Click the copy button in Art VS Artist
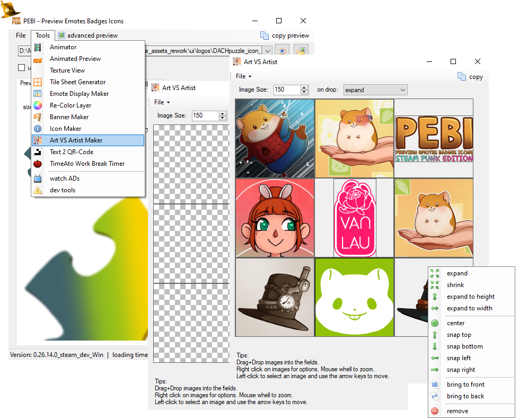The width and height of the screenshot is (519, 420). [x=470, y=76]
